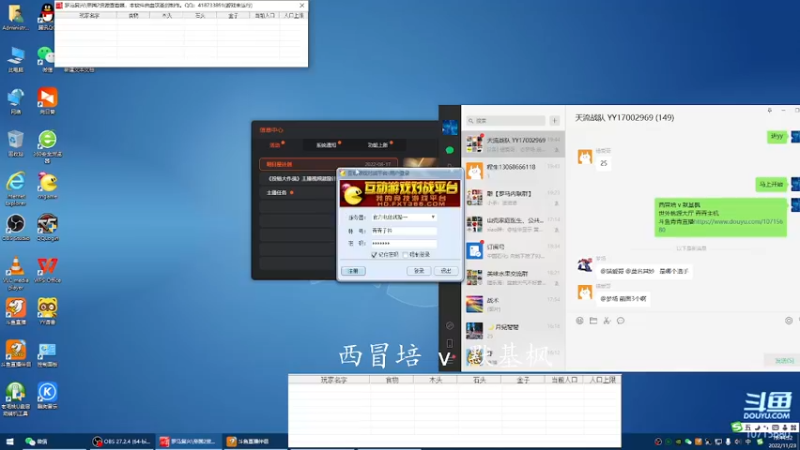The image size is (800, 450).
Task: Close the top-left resource viewer window
Action: click(x=302, y=5)
